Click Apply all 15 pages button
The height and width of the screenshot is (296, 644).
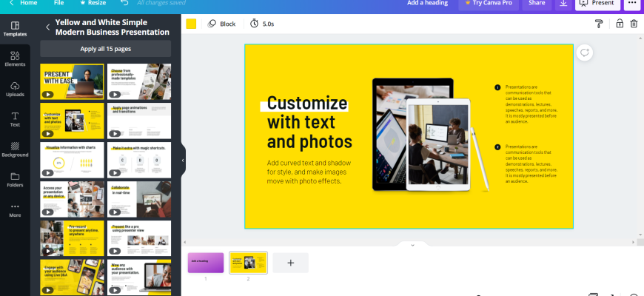(105, 49)
